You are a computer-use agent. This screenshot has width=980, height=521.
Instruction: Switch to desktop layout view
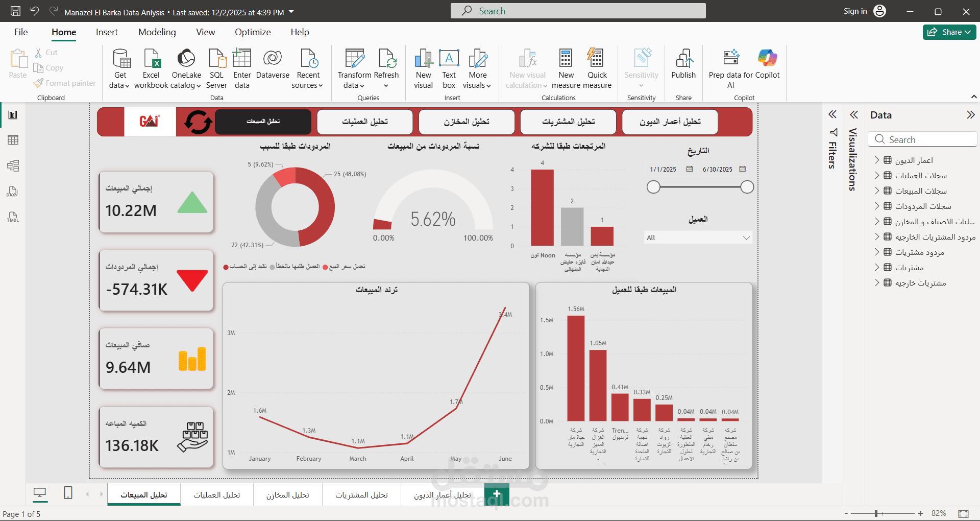pyautogui.click(x=39, y=493)
